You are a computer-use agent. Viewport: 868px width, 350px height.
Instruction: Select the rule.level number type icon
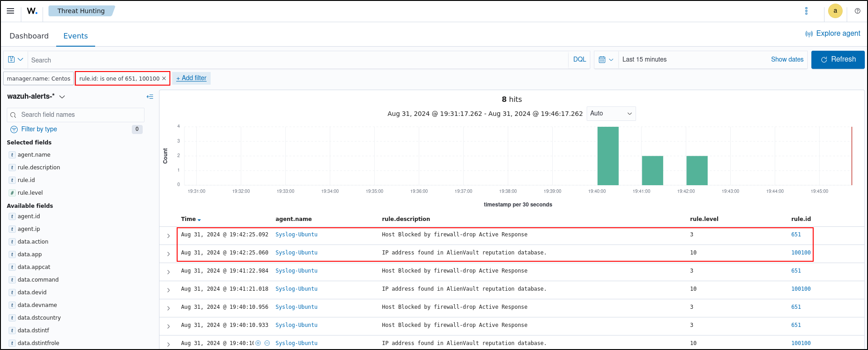click(x=12, y=193)
